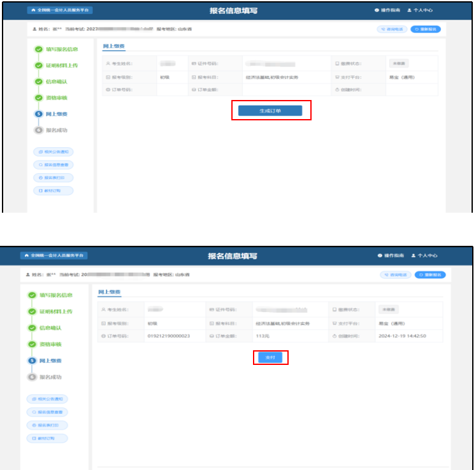Click green check step 填写报名信息 in upper sidebar
The image size is (476, 470).
coord(57,49)
